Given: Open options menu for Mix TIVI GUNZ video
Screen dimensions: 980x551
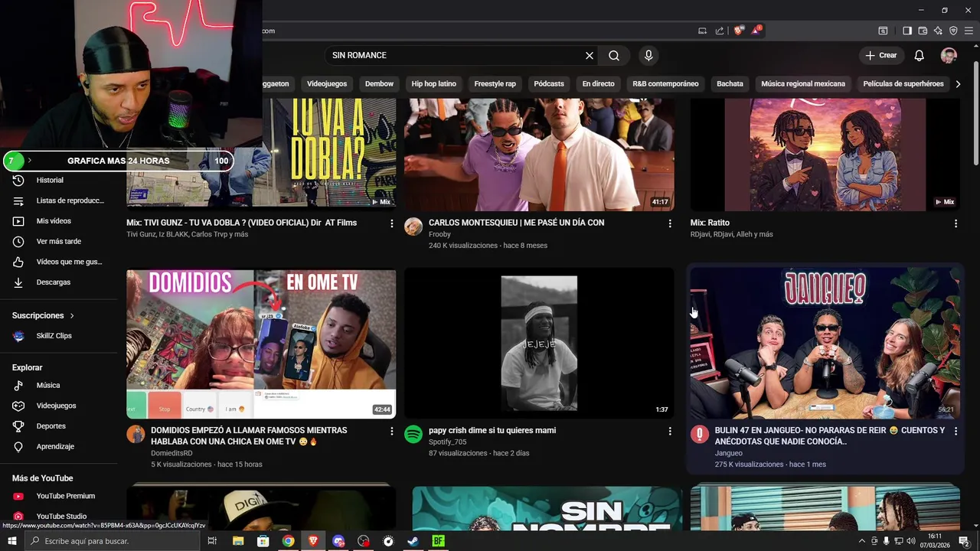Looking at the screenshot, I should click(x=392, y=223).
